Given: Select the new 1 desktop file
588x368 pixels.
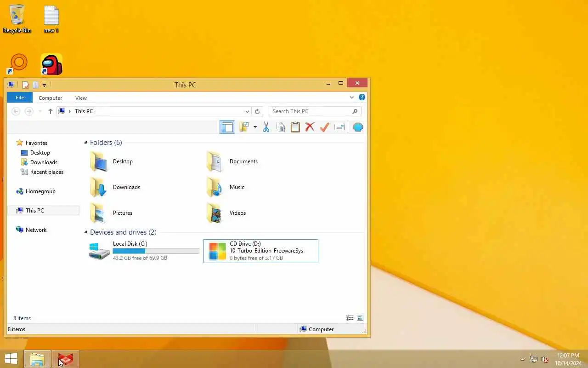Looking at the screenshot, I should [51, 19].
